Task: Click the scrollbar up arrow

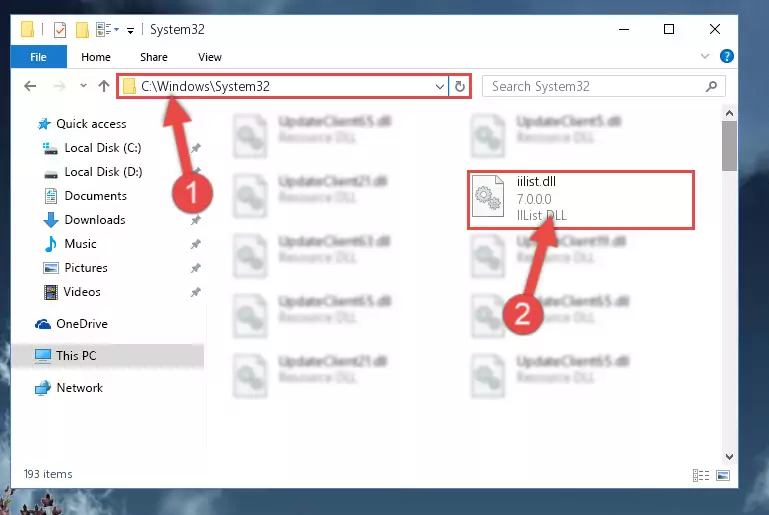Action: [729, 113]
